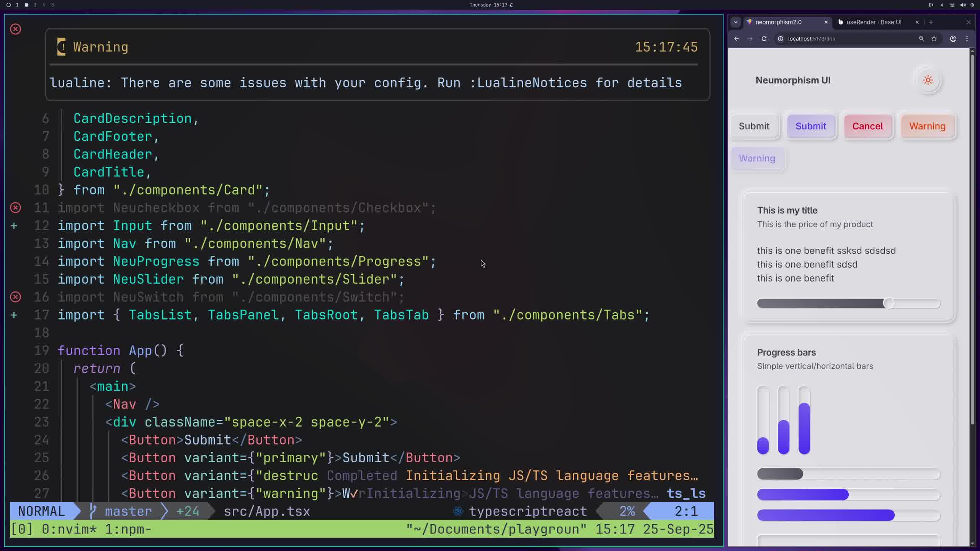This screenshot has width=980, height=551.
Task: Click the error sign on line 11
Action: coord(15,208)
